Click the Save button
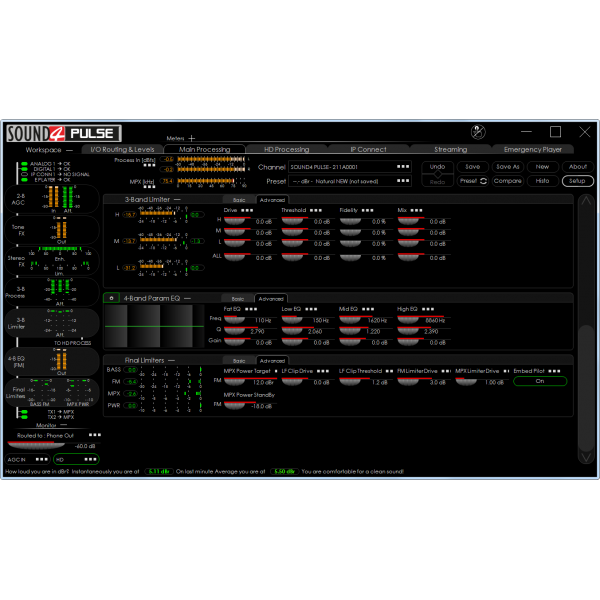Viewport: 600px width, 600px height. (473, 167)
